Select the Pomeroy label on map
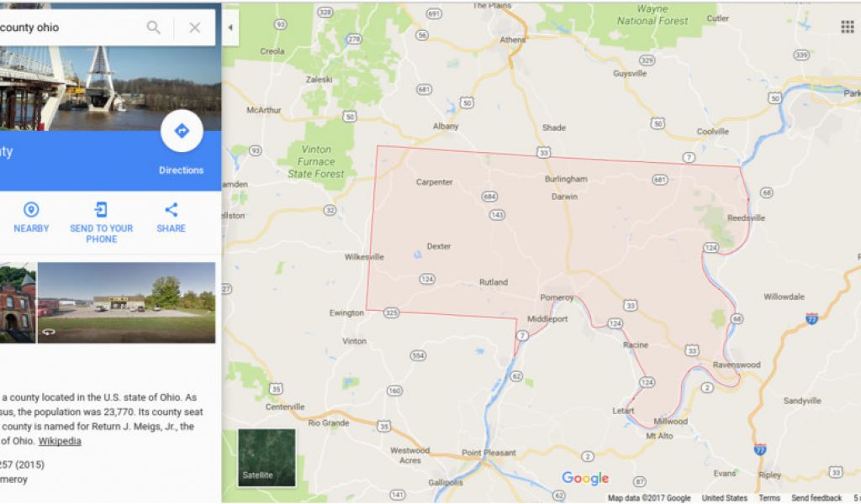 pos(557,298)
